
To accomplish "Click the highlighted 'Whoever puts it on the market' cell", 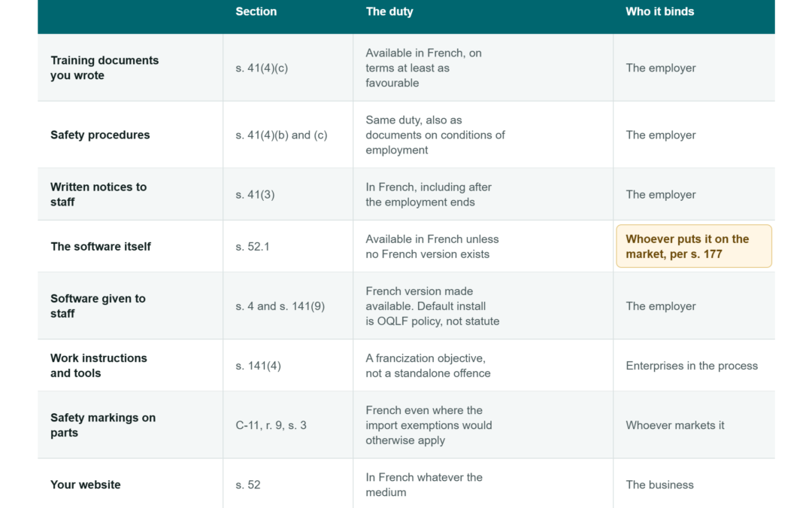I will 694,246.
